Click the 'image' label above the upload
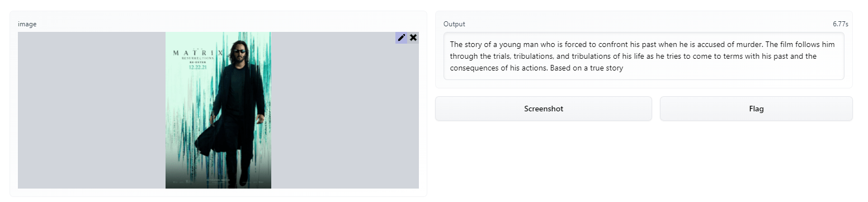The width and height of the screenshot is (868, 202). pyautogui.click(x=27, y=24)
